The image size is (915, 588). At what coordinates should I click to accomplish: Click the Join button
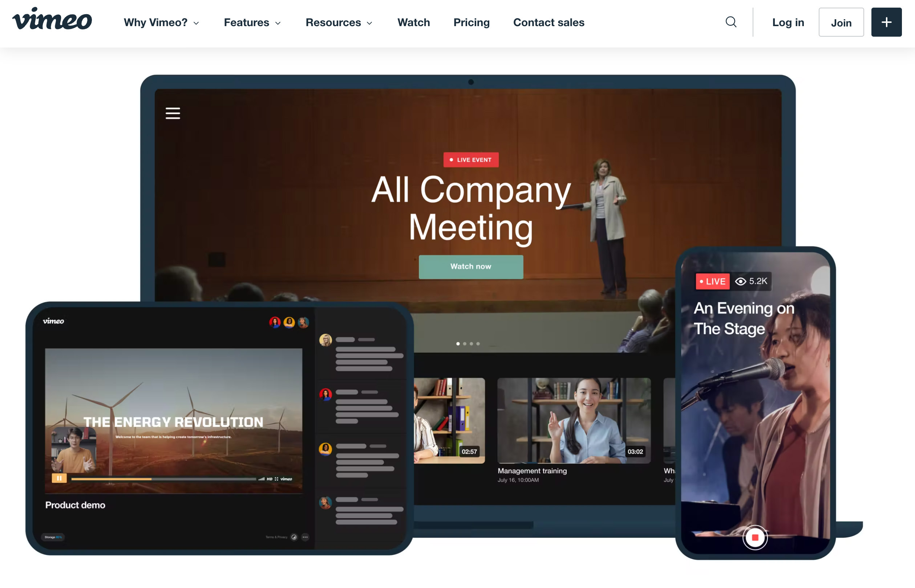[840, 21]
